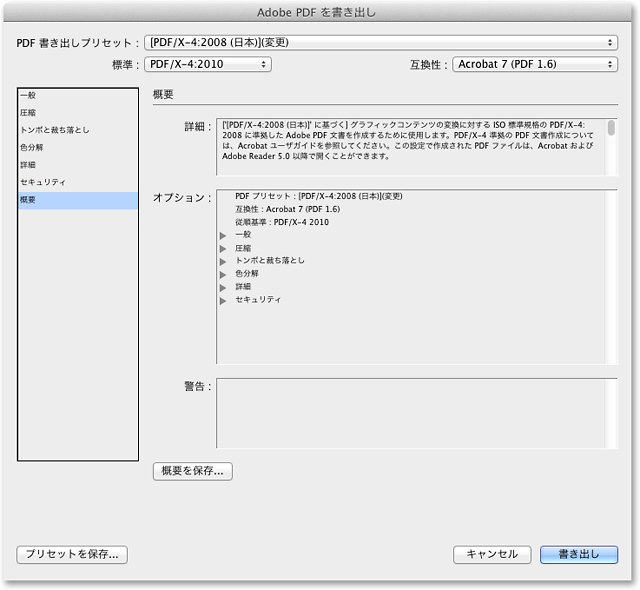Select 圧縮 in the left category list
The width and height of the screenshot is (640, 590).
tap(77, 113)
